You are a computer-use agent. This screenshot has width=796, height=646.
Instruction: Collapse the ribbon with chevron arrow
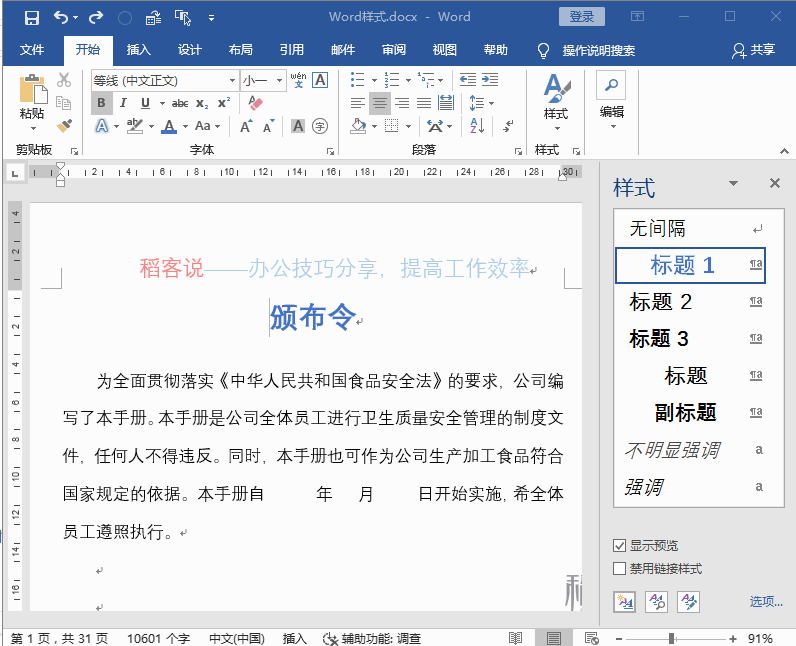point(784,151)
